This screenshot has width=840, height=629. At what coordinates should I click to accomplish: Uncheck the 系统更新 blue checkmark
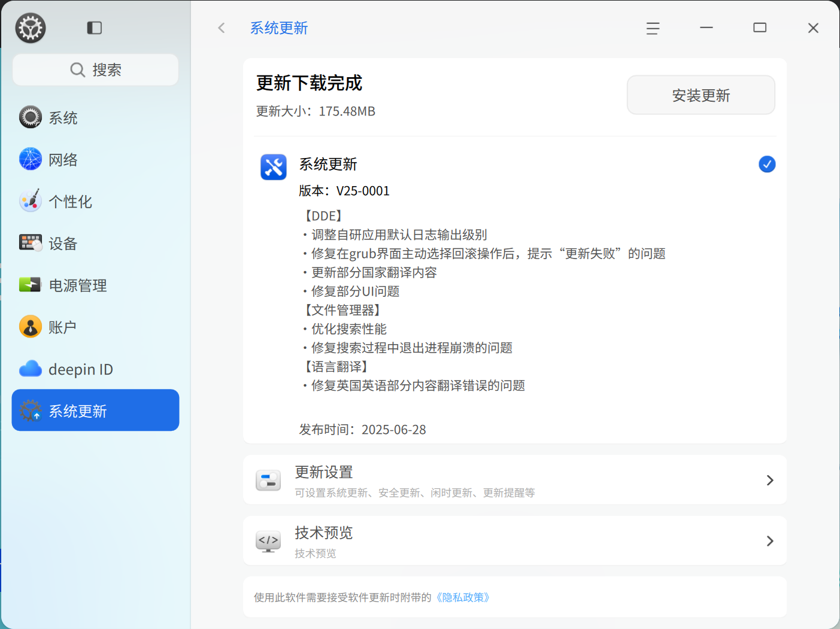click(x=767, y=164)
